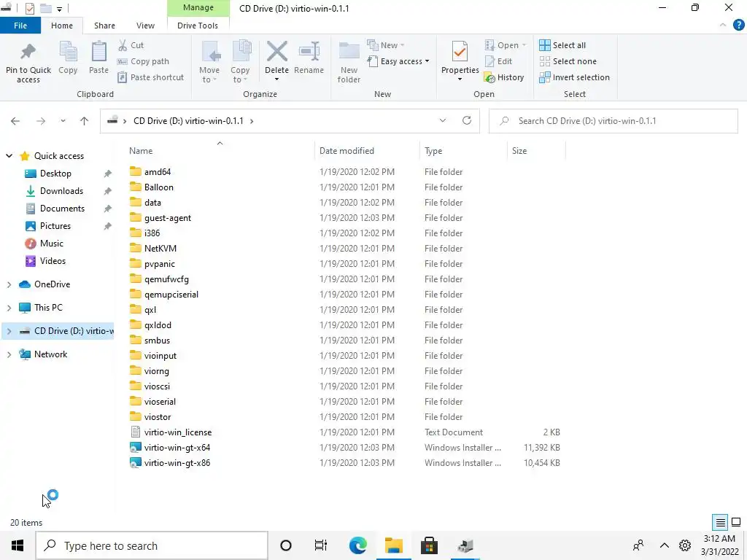Expand the Network tree node
The image size is (747, 560).
click(x=9, y=354)
